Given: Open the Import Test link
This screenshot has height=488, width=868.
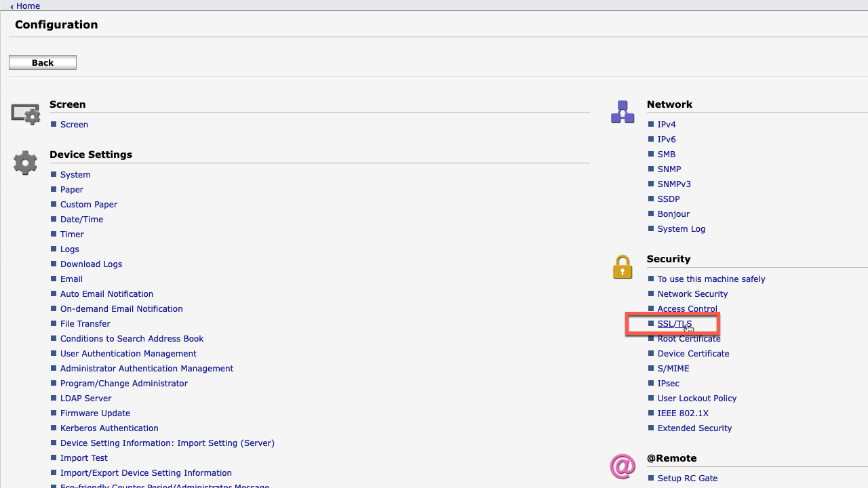Looking at the screenshot, I should (84, 458).
